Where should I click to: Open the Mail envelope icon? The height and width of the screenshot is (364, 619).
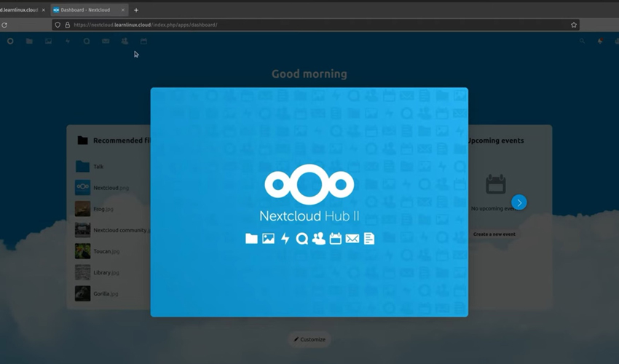(106, 41)
